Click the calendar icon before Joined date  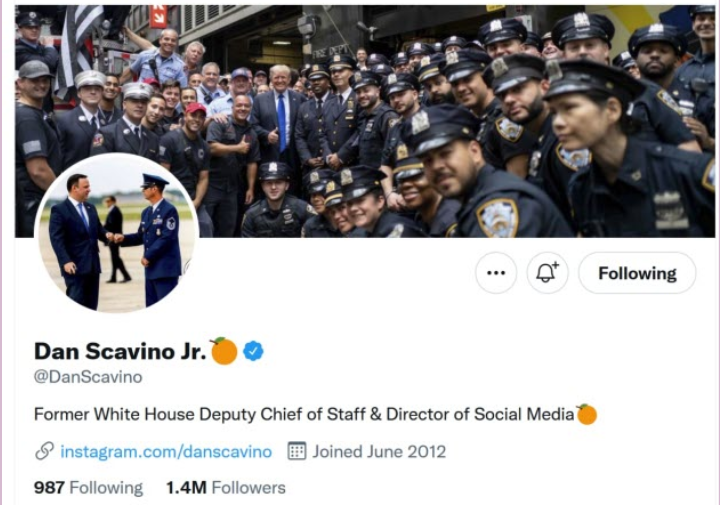(297, 451)
